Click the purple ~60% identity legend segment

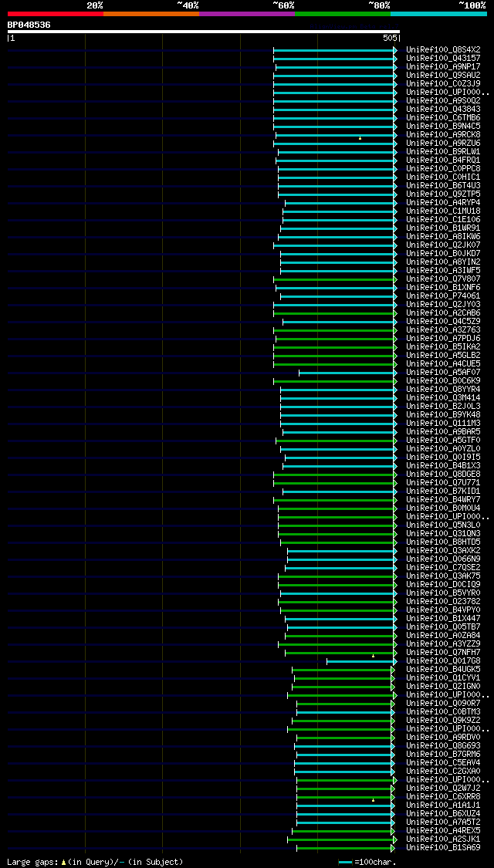coord(247,13)
